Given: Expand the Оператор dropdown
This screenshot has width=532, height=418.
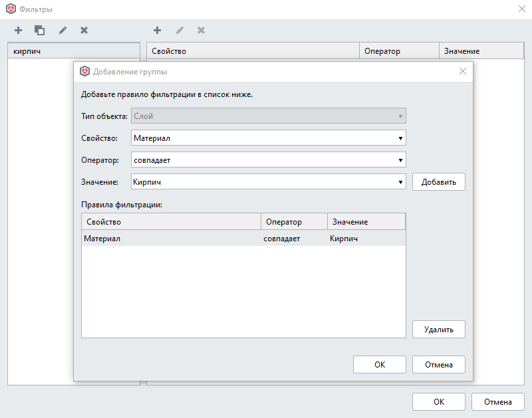Looking at the screenshot, I should pos(269,160).
